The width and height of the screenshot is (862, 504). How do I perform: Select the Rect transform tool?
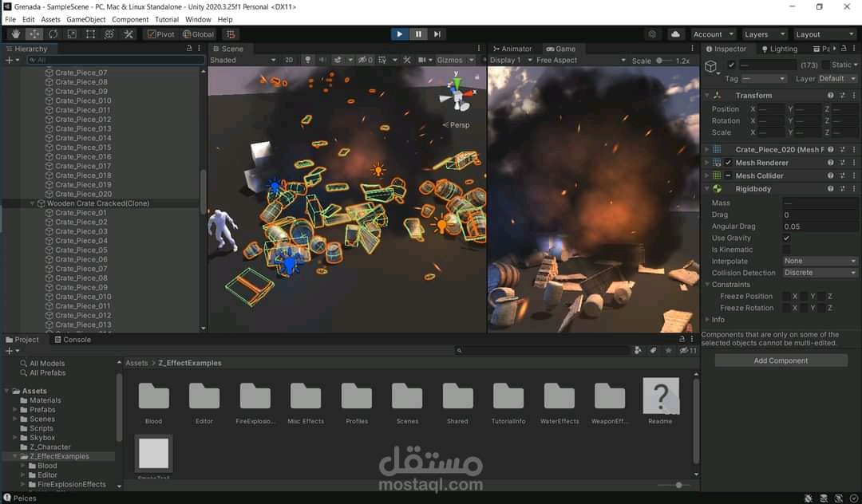click(x=90, y=34)
